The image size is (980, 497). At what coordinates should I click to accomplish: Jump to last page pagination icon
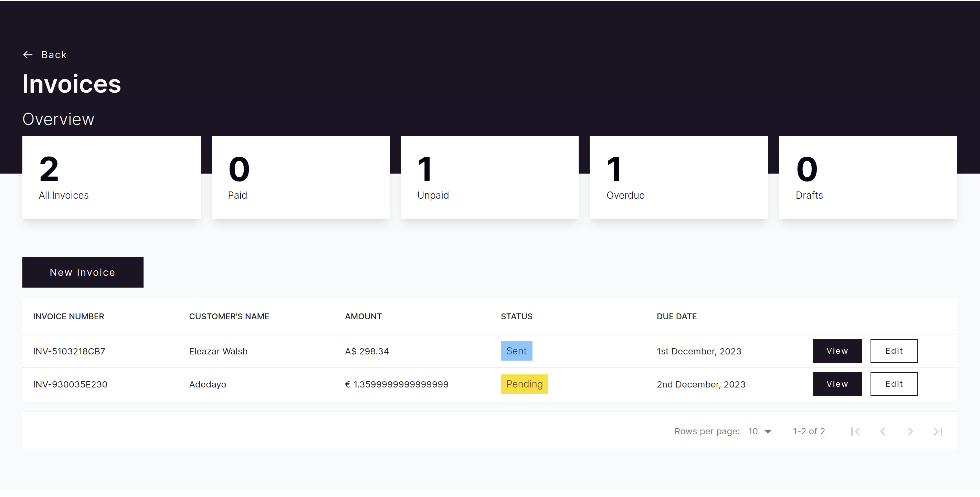[938, 431]
